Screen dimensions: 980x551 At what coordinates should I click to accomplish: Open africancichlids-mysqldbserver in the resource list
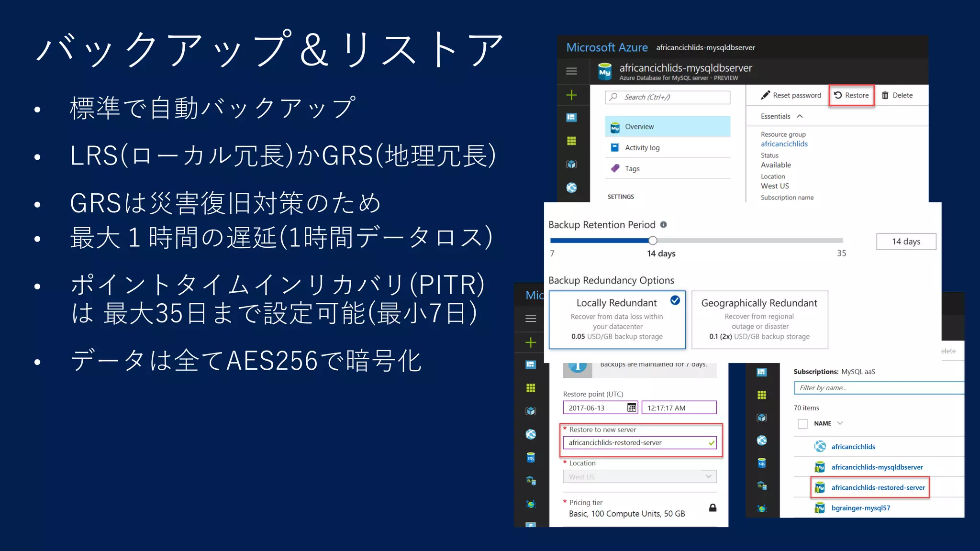[877, 467]
